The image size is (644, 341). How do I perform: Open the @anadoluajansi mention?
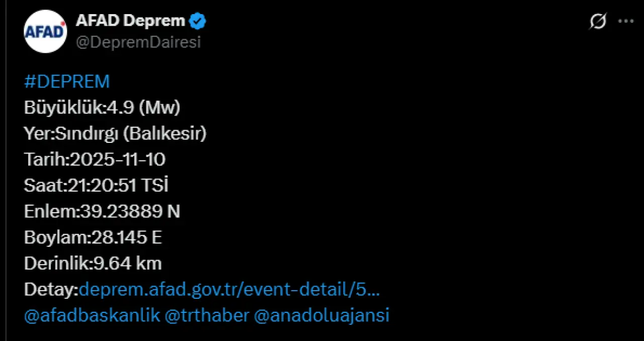(322, 316)
